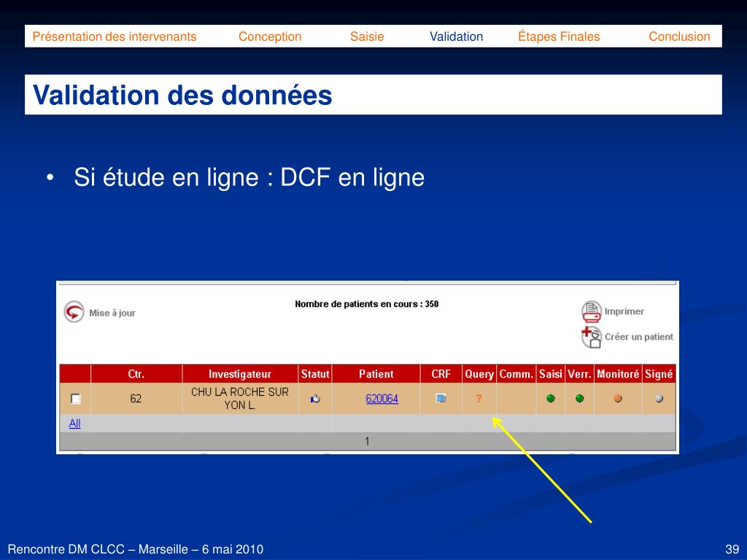Click the green Verr. status dot
747x560 pixels.
pyautogui.click(x=580, y=399)
